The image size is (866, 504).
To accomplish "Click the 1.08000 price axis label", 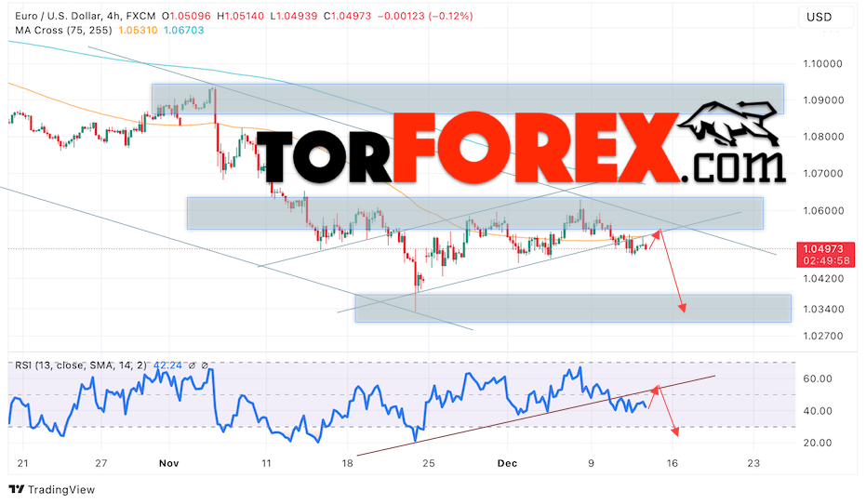I will [x=822, y=137].
